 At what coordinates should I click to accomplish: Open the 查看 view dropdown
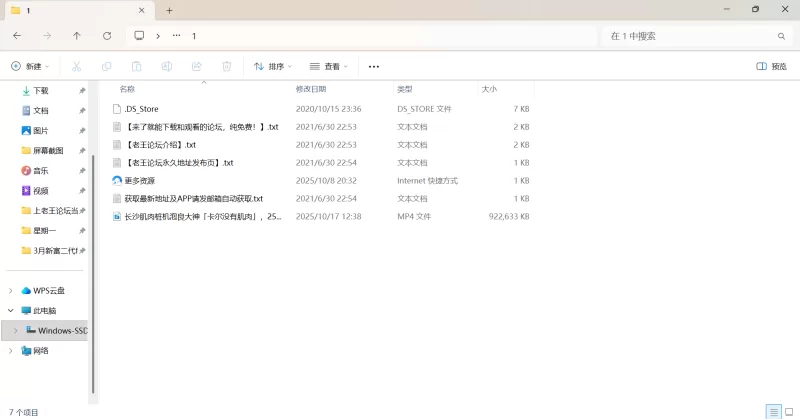329,66
